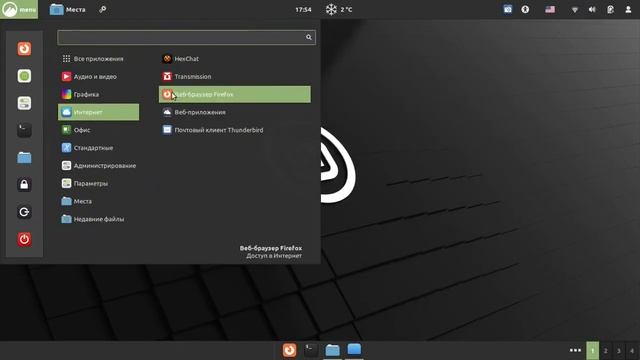
Task: Select the Графика category
Action: [98, 94]
